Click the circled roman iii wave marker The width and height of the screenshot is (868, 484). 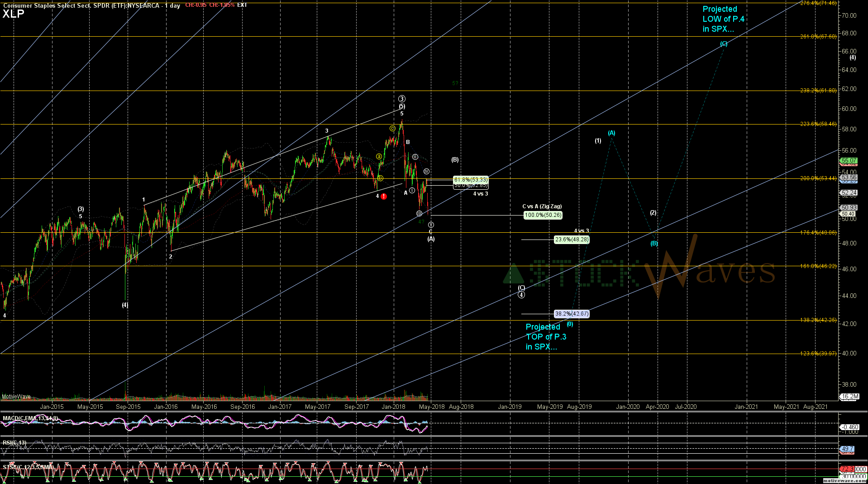click(420, 214)
